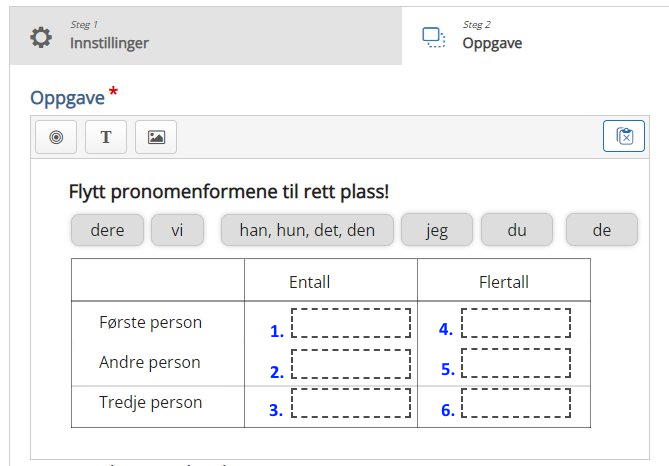Click the "de" word chip
This screenshot has height=466, width=669.
pos(602,230)
